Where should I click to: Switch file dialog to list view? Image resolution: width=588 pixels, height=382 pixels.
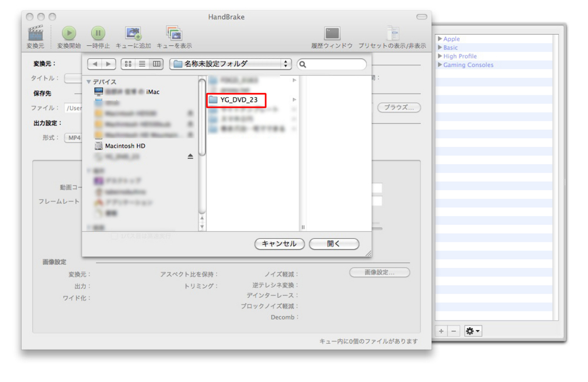[x=142, y=64]
